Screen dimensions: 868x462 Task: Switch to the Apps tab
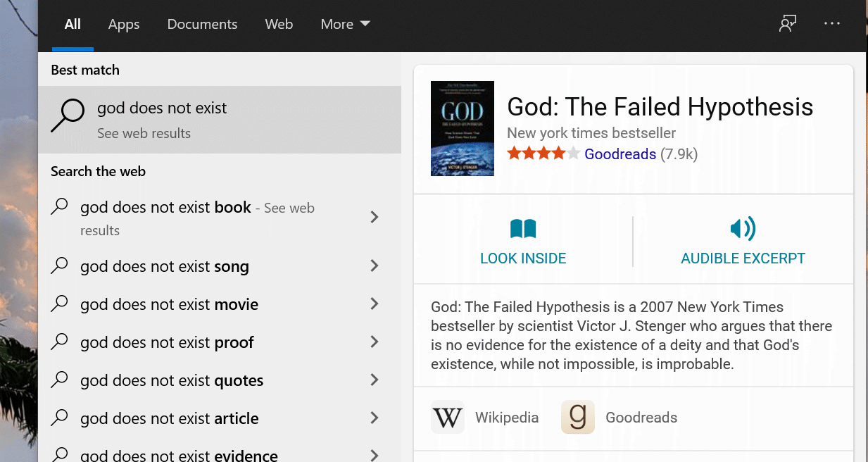click(124, 24)
